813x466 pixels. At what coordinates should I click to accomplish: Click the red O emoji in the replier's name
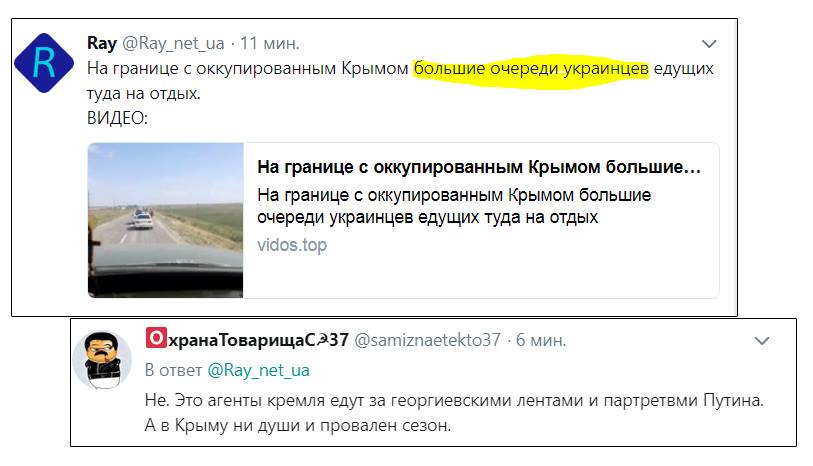[x=156, y=338]
